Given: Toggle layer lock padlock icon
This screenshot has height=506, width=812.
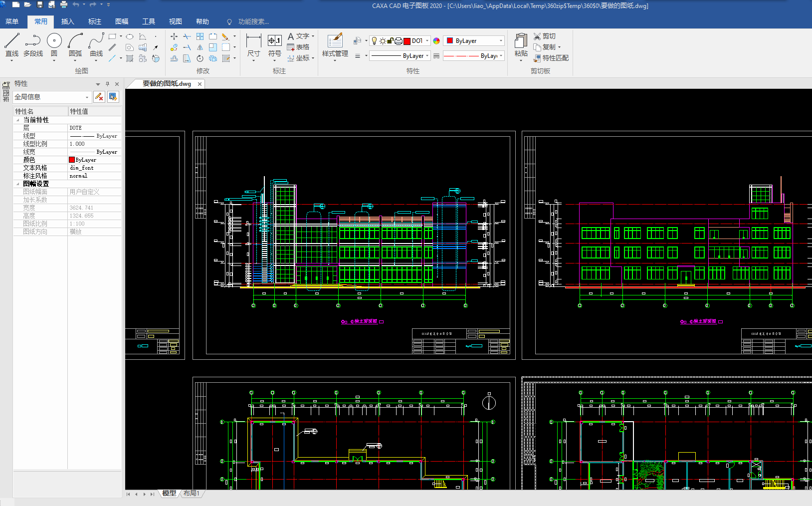Looking at the screenshot, I should click(391, 41).
